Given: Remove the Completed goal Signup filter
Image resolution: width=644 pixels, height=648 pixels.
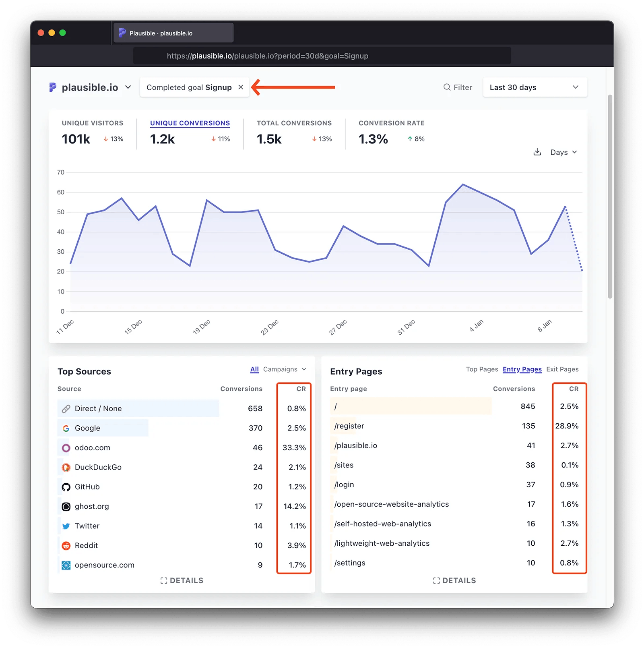Looking at the screenshot, I should point(240,87).
